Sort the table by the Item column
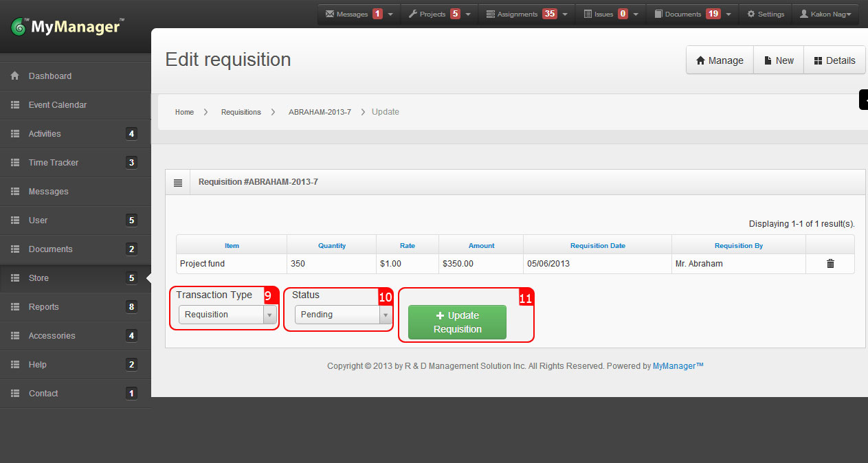The image size is (868, 463). pos(232,245)
